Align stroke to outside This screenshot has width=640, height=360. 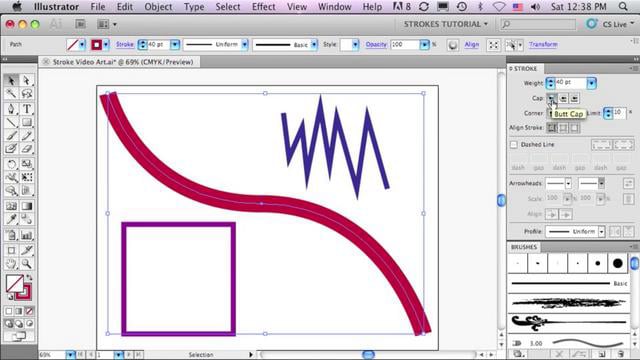[x=575, y=128]
